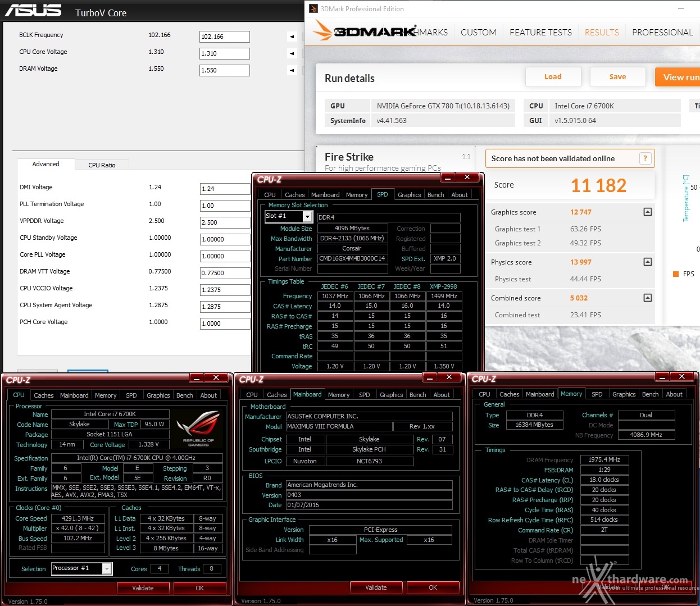Switch to the Advanced tab in TurboV Core
Image resolution: width=700 pixels, height=606 pixels.
pyautogui.click(x=46, y=164)
